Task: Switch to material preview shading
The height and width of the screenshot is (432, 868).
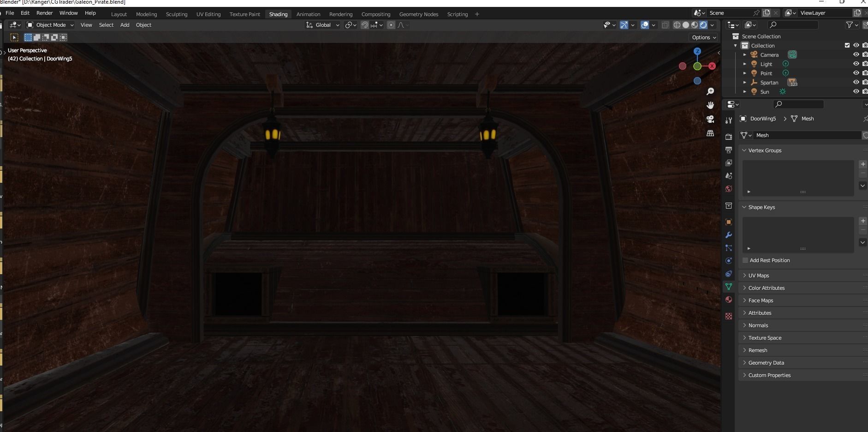Action: click(695, 25)
